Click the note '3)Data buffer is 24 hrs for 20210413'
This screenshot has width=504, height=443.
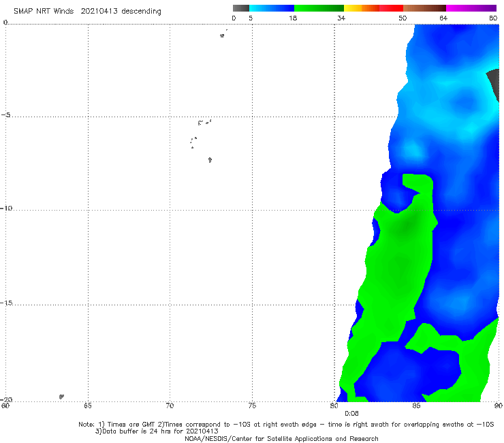[x=157, y=431]
